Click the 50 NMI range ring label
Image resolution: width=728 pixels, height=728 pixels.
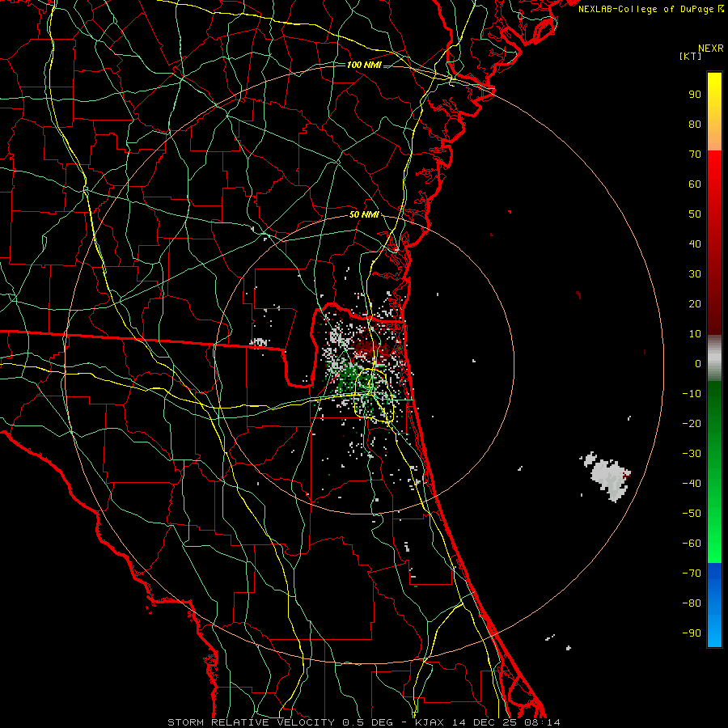point(364,214)
